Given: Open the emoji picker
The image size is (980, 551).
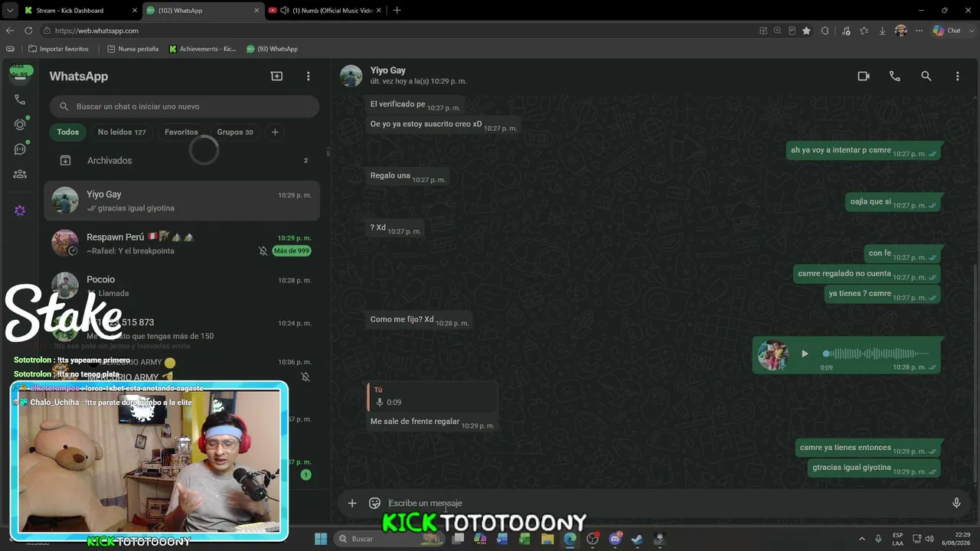Looking at the screenshot, I should coord(374,503).
